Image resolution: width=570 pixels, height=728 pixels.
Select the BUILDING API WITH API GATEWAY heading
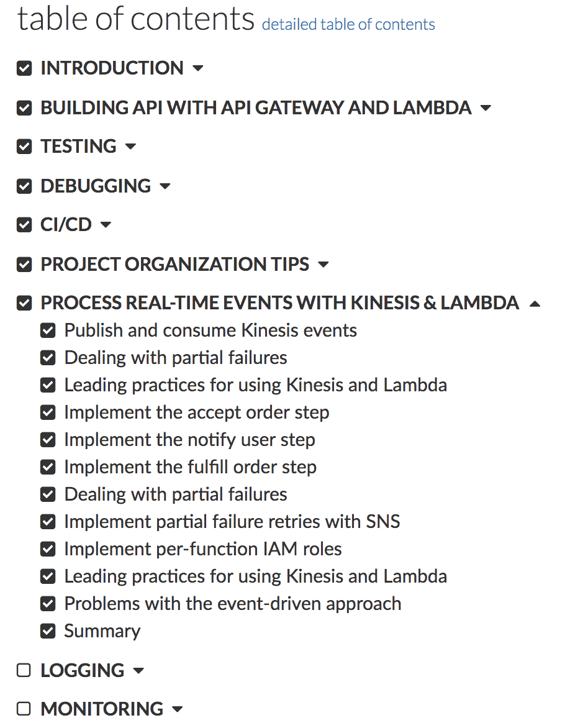(256, 107)
